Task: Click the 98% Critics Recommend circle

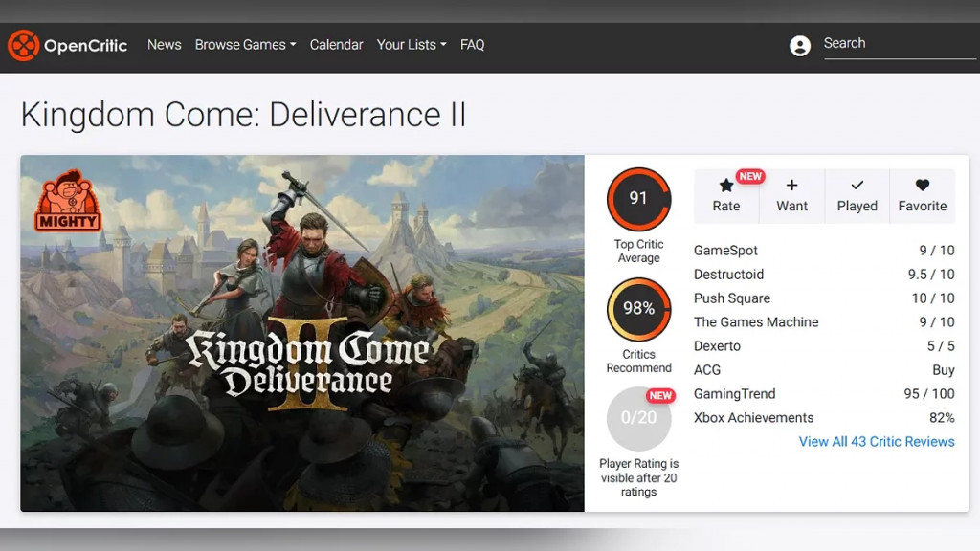Action: pyautogui.click(x=638, y=309)
